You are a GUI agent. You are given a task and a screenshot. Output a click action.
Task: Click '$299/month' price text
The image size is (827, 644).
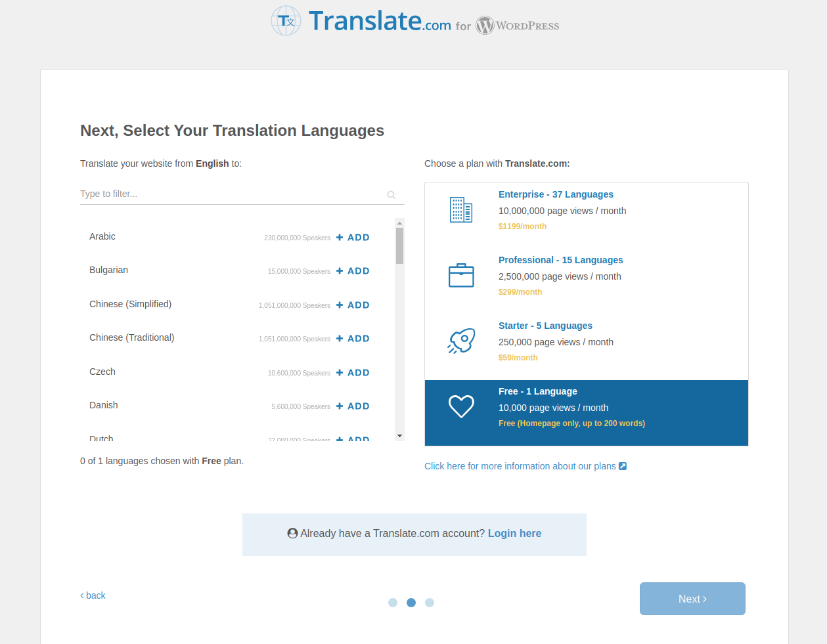(x=520, y=292)
